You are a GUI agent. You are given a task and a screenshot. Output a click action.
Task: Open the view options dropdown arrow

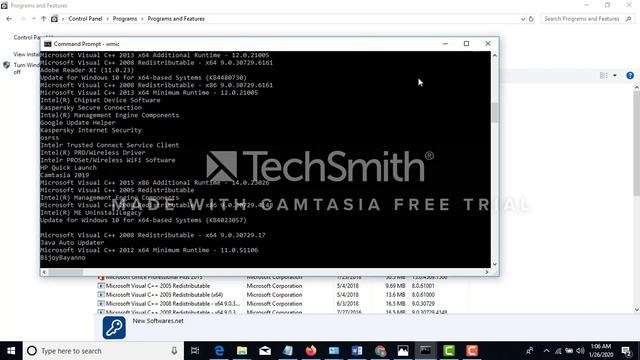coord(615,76)
